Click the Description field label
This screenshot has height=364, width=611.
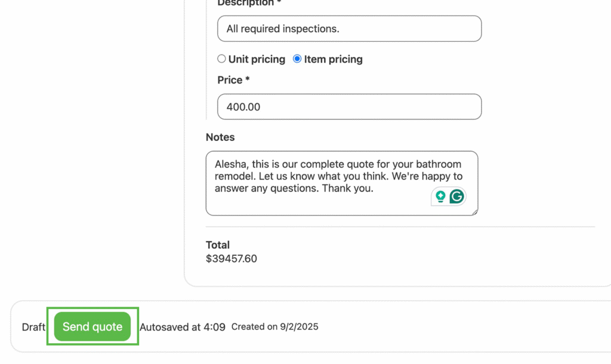[245, 3]
